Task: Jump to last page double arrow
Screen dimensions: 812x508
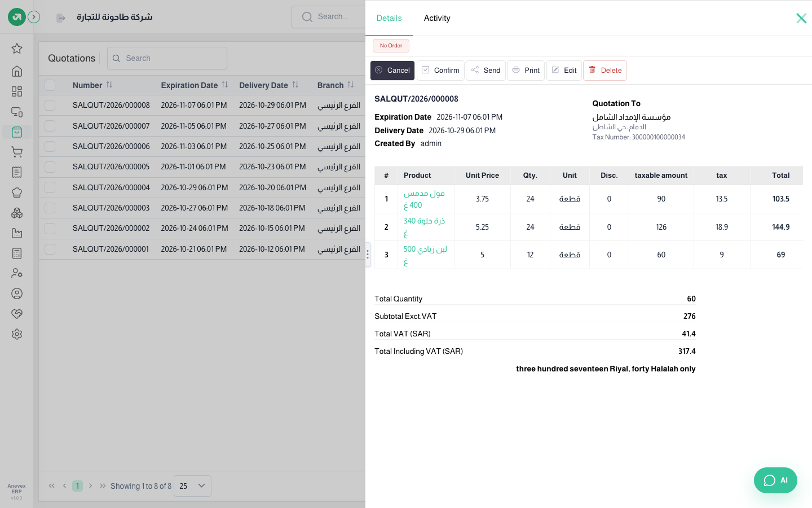Action: (103, 486)
